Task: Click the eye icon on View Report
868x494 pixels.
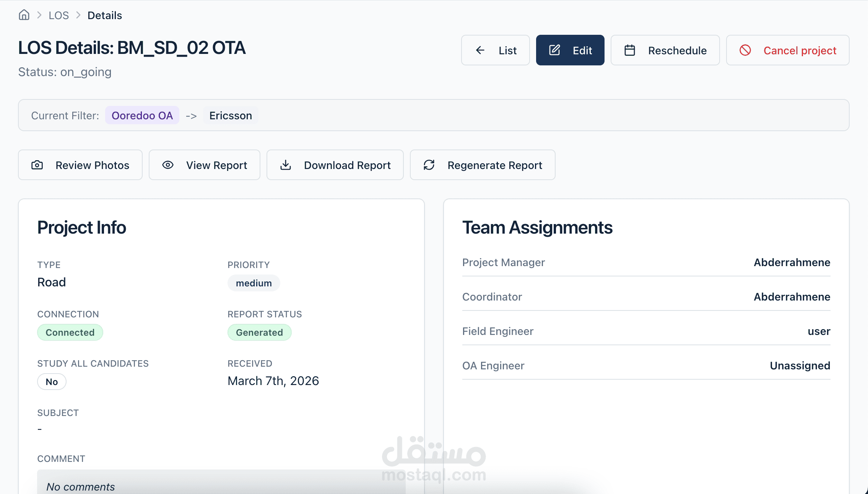Action: pos(168,165)
